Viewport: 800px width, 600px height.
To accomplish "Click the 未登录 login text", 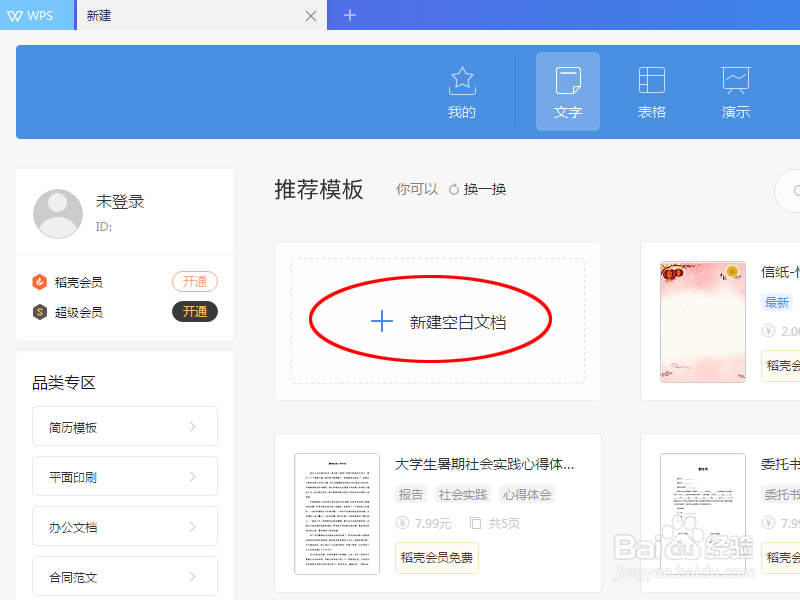I will click(x=120, y=202).
